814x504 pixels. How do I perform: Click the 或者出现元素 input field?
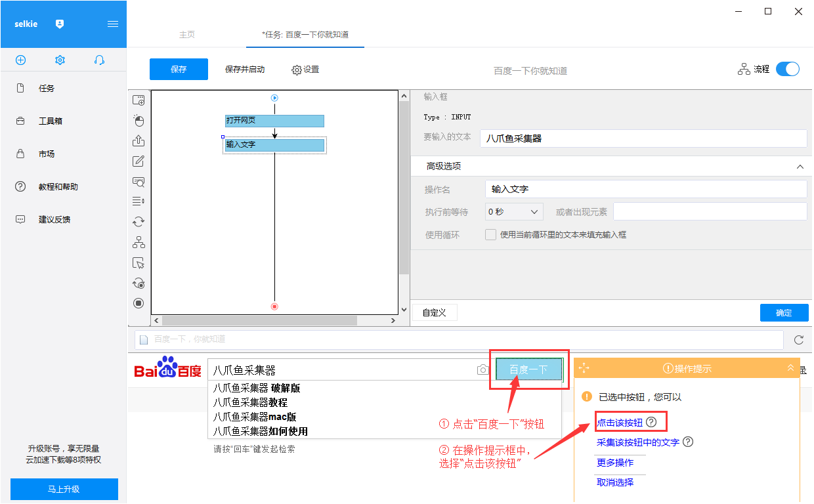(710, 211)
